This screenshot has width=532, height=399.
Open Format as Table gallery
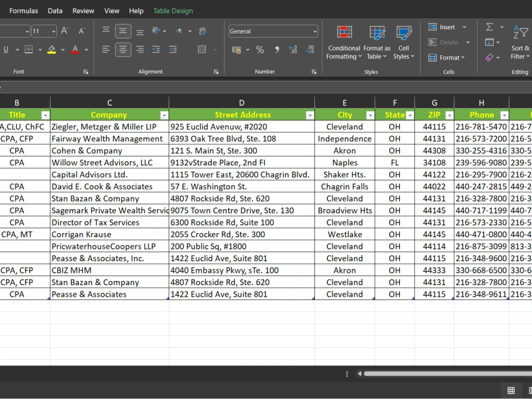click(377, 43)
